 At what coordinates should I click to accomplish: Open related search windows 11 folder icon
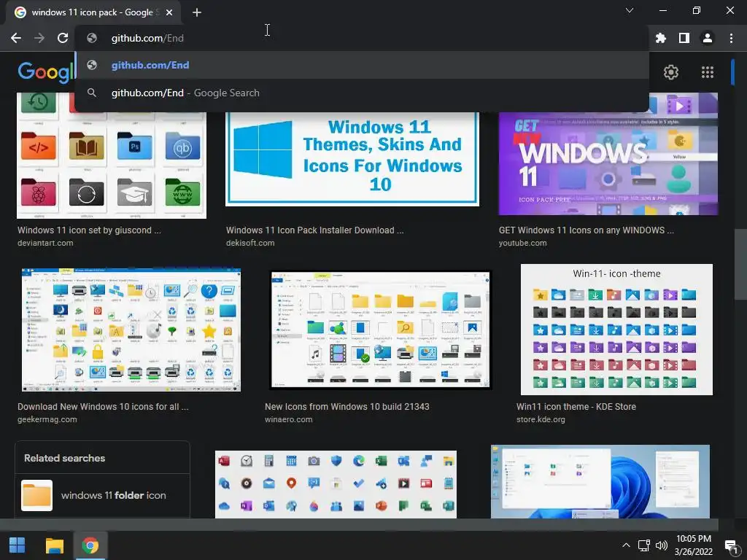tap(102, 495)
